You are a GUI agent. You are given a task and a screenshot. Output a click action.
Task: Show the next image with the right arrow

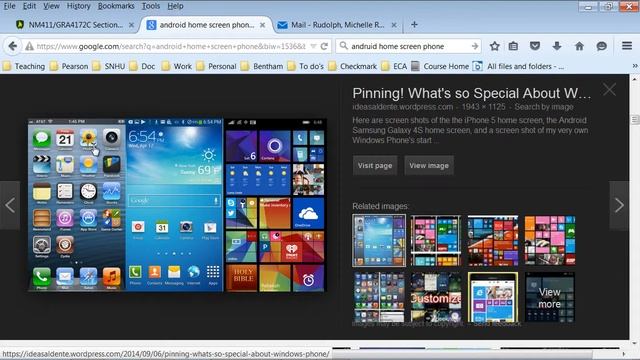point(619,205)
